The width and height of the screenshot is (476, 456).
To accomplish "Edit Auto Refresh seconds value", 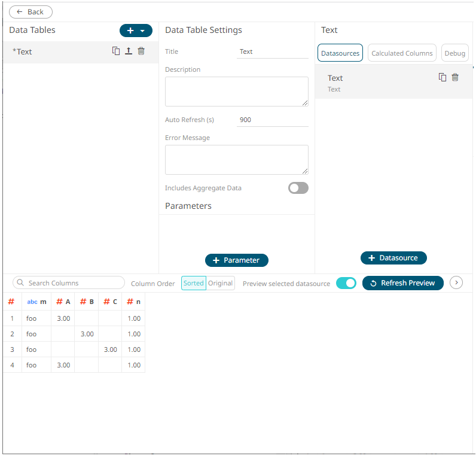I will (272, 120).
